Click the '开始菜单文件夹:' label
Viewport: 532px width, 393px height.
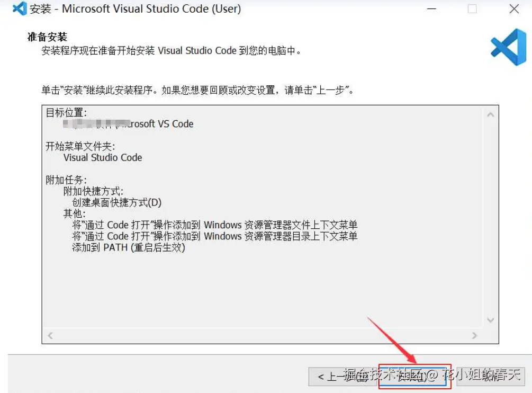[80, 146]
